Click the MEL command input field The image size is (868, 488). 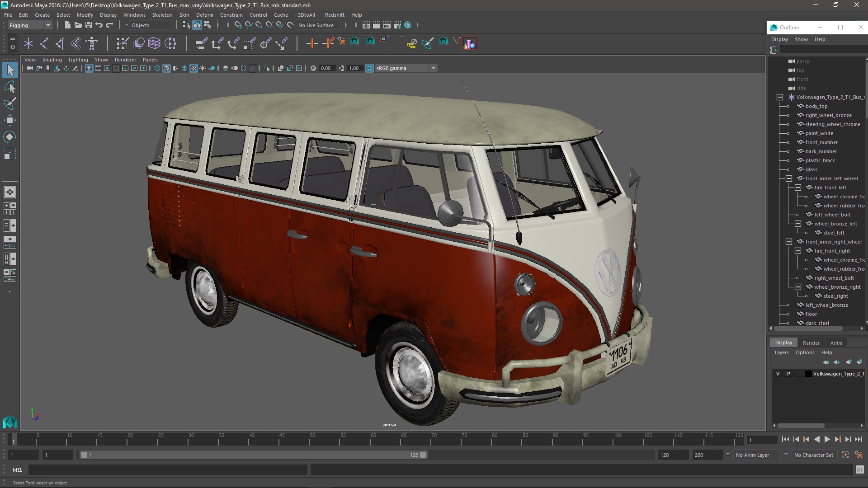click(168, 470)
